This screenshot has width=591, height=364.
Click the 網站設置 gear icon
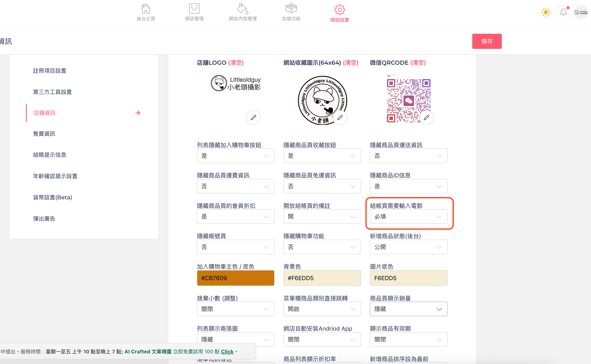339,10
